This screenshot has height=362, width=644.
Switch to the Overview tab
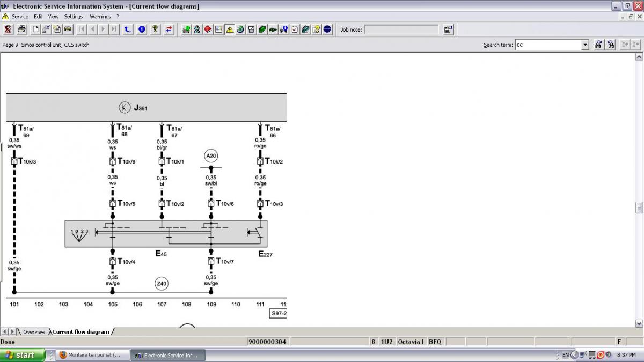coord(34,332)
